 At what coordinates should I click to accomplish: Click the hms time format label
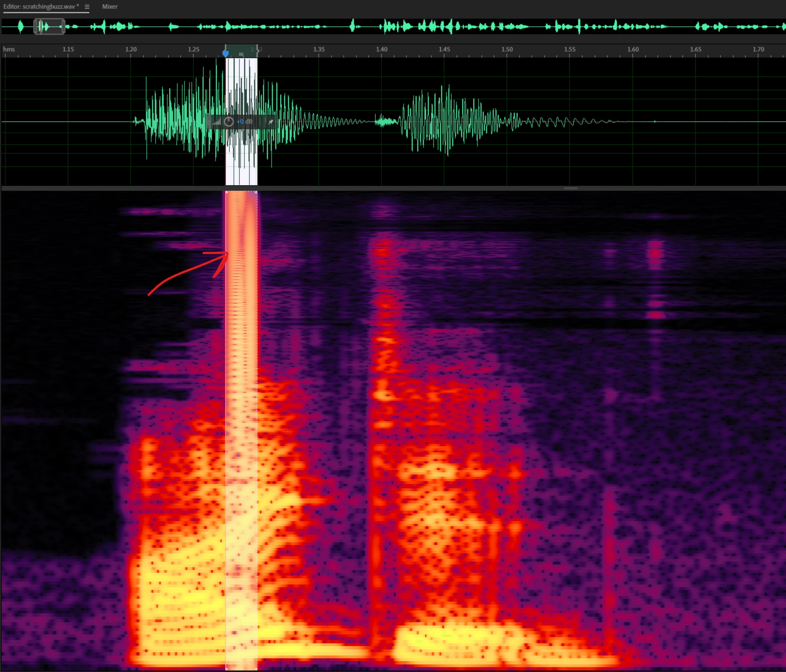(9, 49)
